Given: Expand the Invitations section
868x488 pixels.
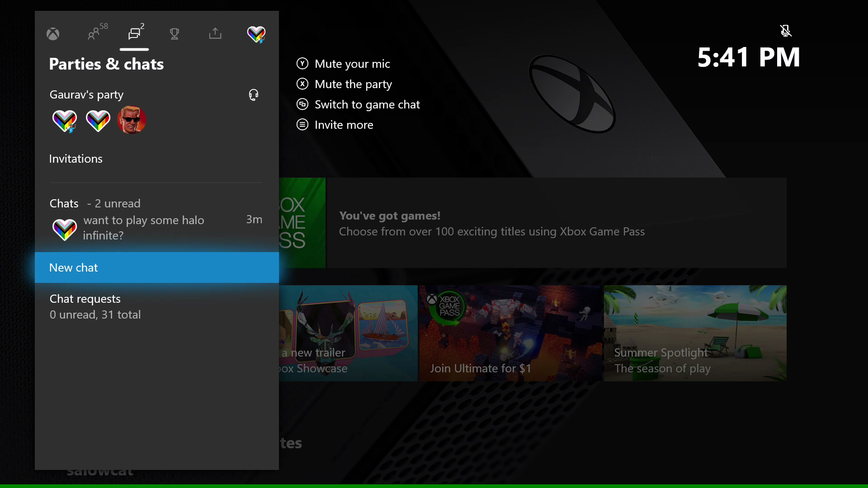Looking at the screenshot, I should 75,158.
